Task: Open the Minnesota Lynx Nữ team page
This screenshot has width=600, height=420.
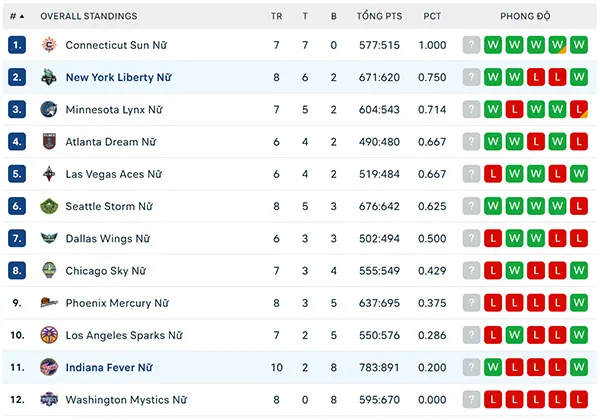Action: (114, 109)
